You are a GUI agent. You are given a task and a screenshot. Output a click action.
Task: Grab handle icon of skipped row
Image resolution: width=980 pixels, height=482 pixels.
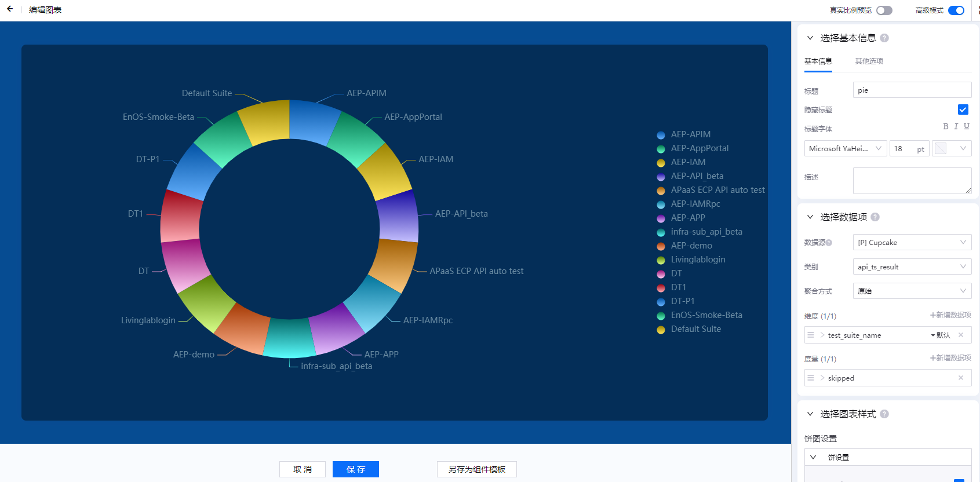(811, 378)
